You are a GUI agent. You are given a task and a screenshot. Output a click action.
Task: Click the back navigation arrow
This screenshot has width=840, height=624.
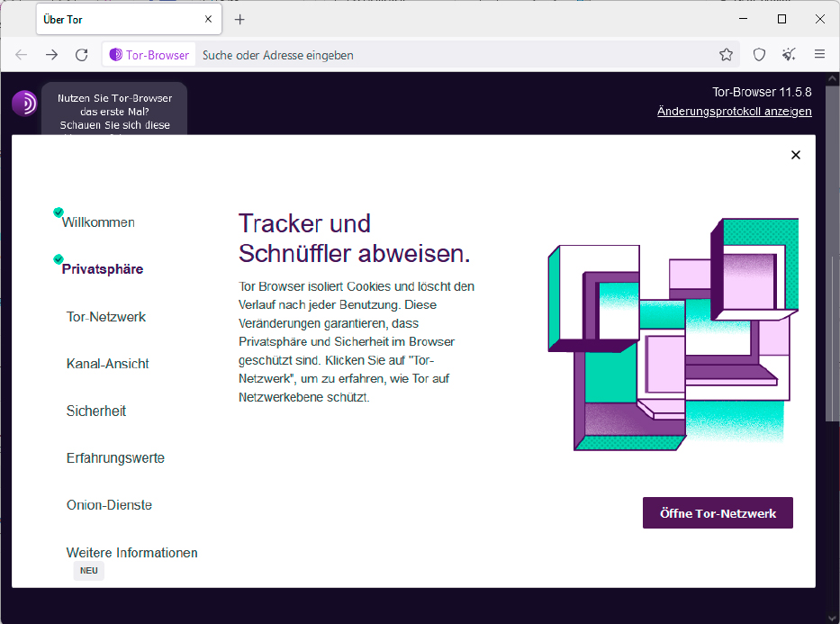click(21, 55)
